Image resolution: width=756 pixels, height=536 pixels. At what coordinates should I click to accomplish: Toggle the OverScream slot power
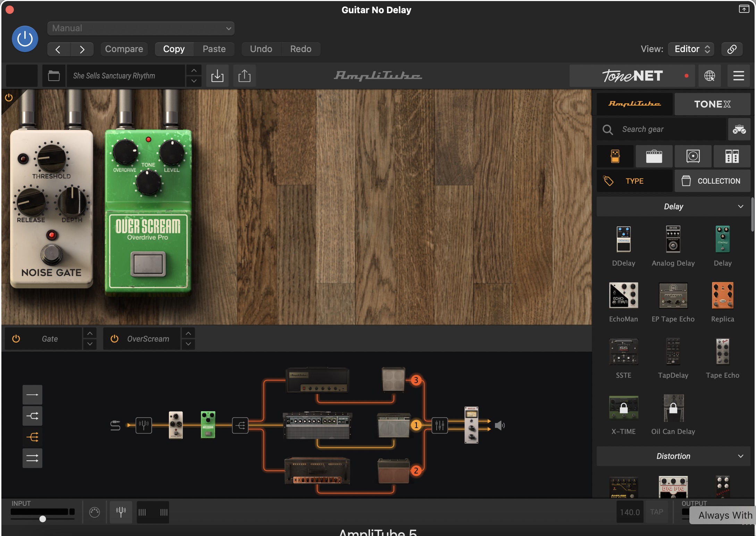(114, 338)
